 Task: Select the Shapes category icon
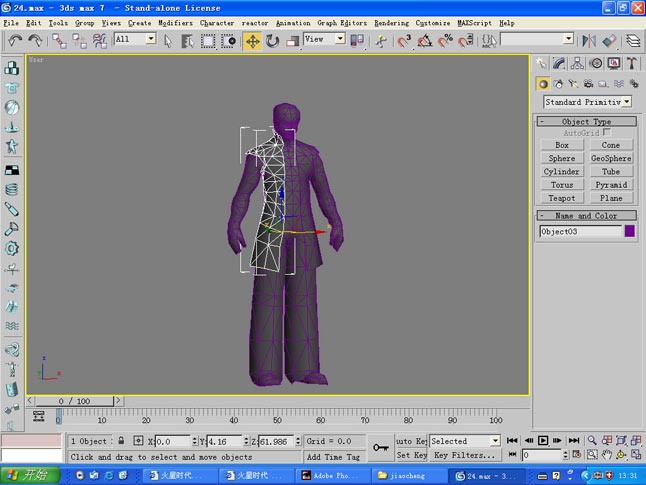click(558, 84)
